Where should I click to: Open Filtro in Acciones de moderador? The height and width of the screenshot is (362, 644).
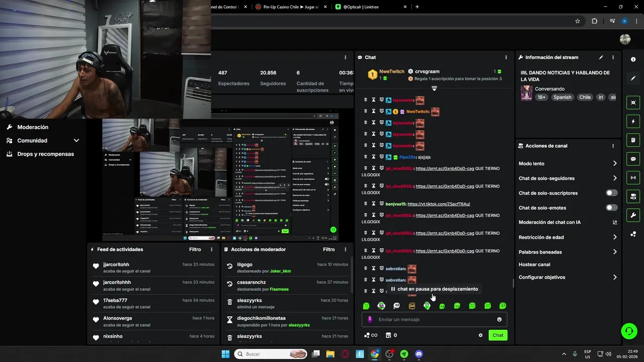pos(329,249)
